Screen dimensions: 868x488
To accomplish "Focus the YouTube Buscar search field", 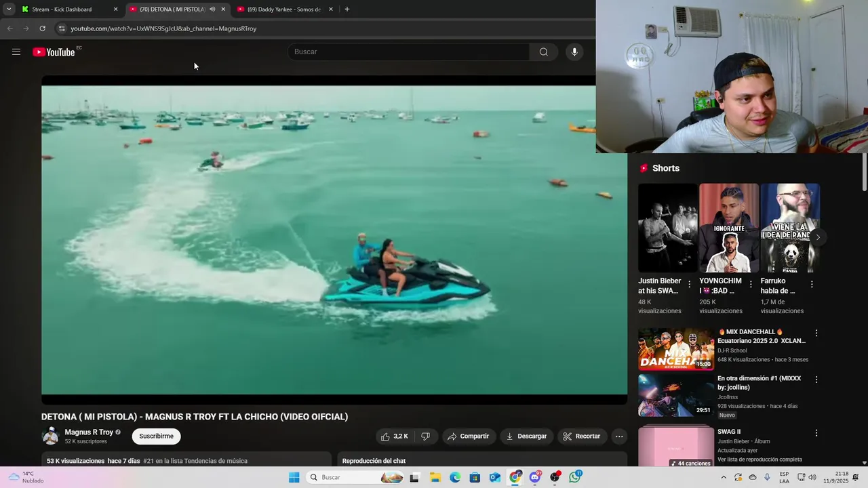I will (409, 52).
